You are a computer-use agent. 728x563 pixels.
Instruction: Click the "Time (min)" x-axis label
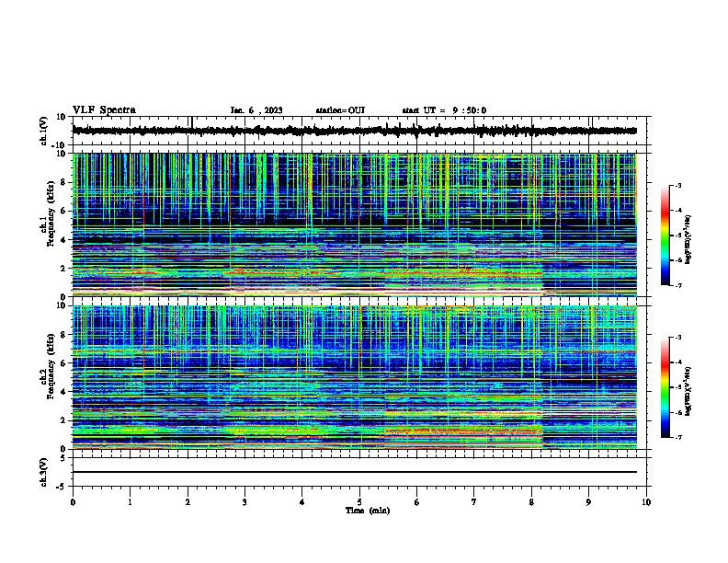[x=368, y=511]
